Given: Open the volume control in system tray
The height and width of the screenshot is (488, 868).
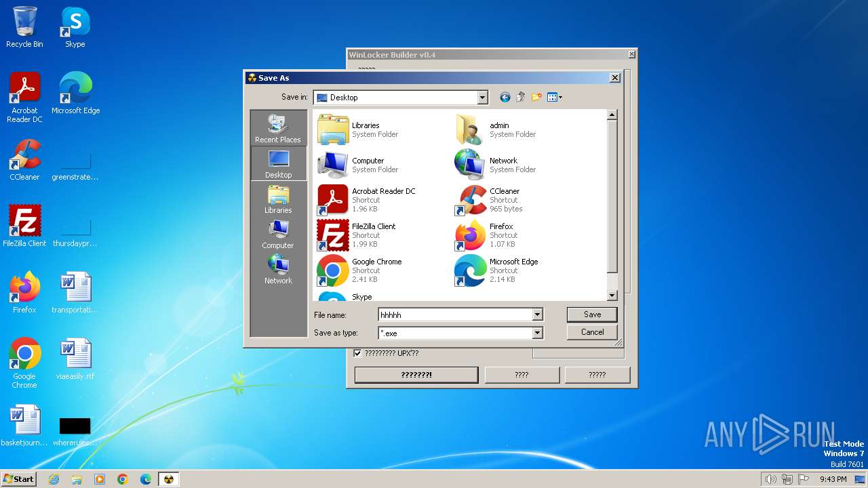Looking at the screenshot, I should pyautogui.click(x=770, y=479).
